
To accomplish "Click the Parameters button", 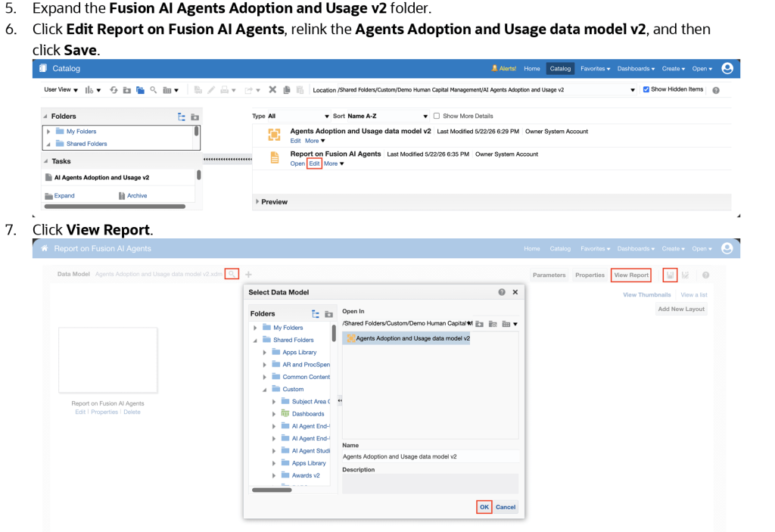I will (549, 275).
